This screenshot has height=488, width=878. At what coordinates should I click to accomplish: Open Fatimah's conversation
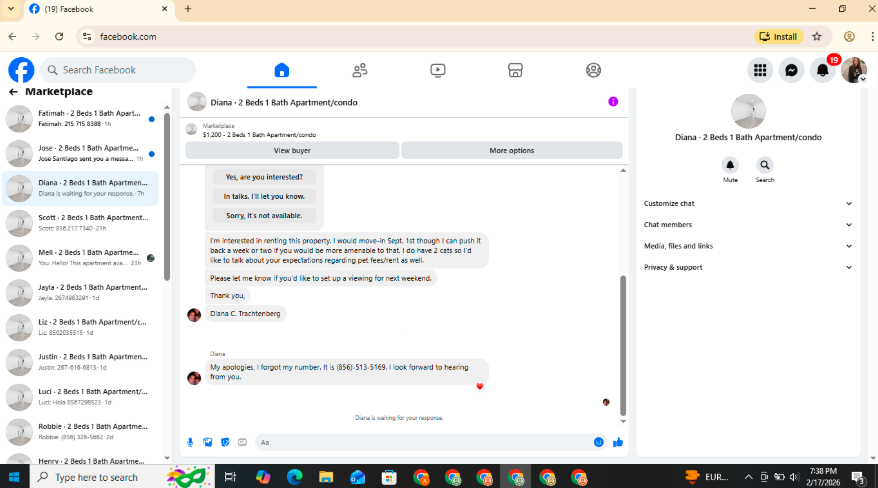click(81, 119)
